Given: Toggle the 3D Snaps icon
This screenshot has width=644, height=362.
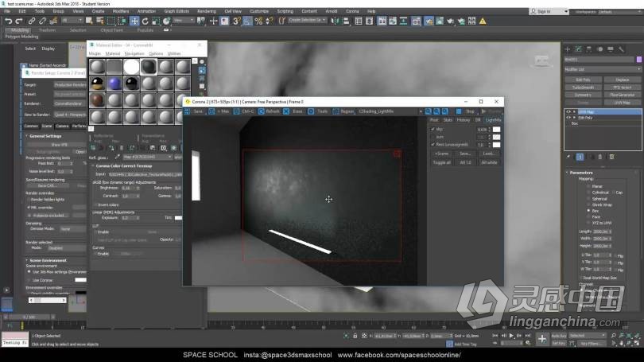Looking at the screenshot, I should click(x=236, y=21).
